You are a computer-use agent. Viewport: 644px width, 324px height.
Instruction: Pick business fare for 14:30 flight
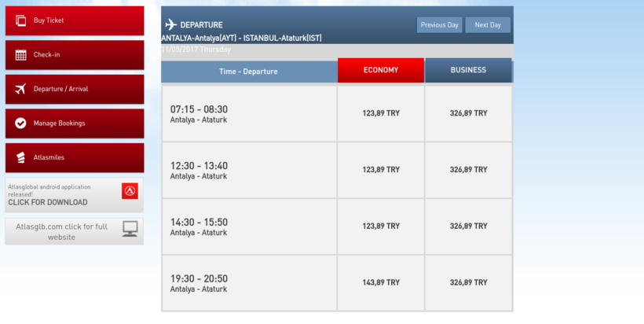[x=468, y=226]
